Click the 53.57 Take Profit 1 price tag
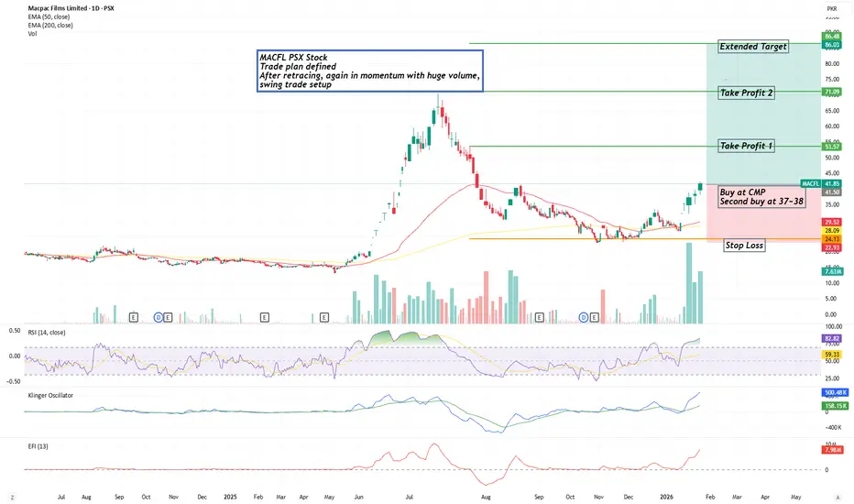854x504 pixels. (832, 147)
